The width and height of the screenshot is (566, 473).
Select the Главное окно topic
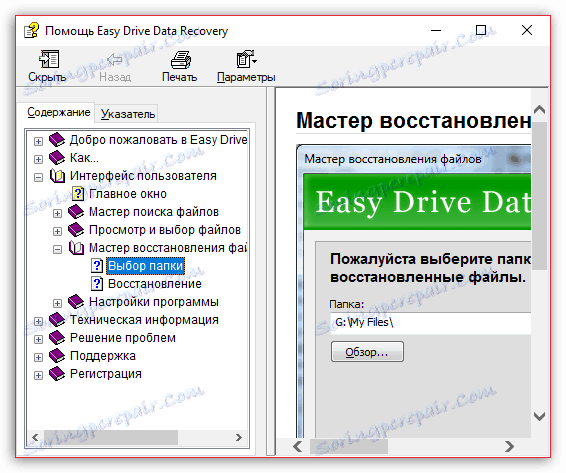pos(128,194)
